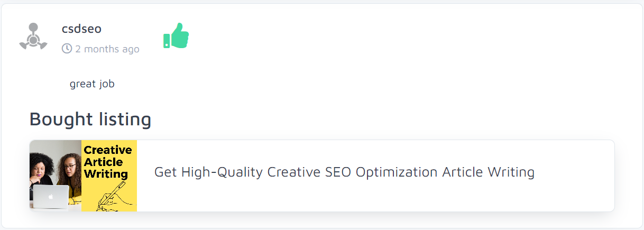This screenshot has height=230, width=644.
Task: Click the "2 months ago" timestamp
Action: click(x=107, y=49)
